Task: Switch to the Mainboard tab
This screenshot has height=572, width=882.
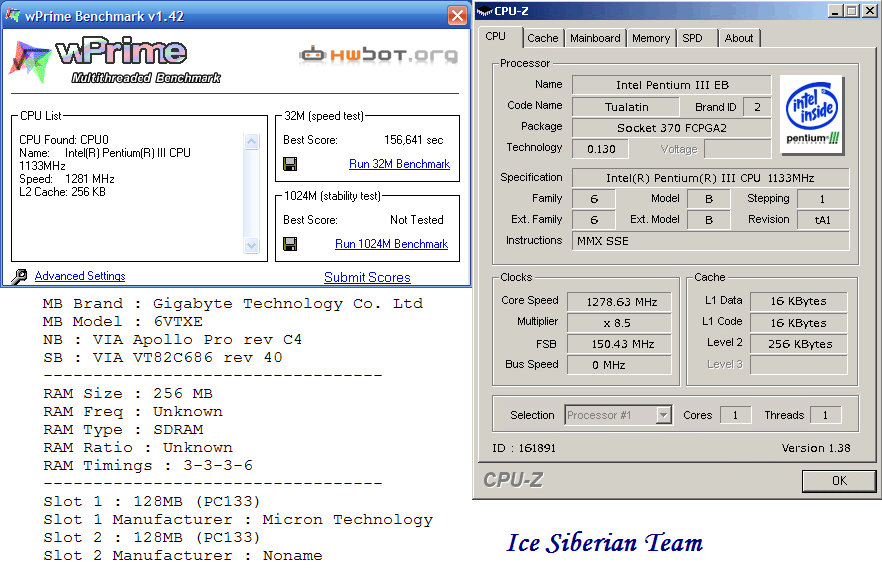Action: (x=595, y=38)
